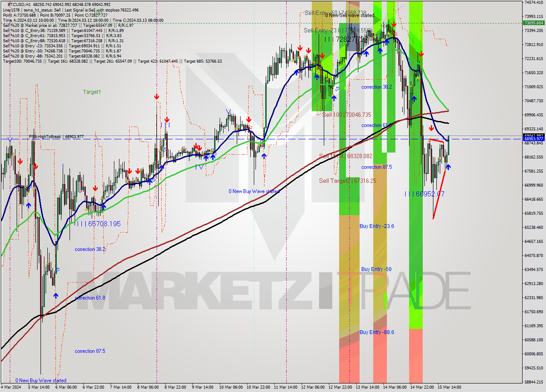Click the 'Sell 161.8 | 68328.082' label
This screenshot has width=546, height=392.
coord(346,156)
